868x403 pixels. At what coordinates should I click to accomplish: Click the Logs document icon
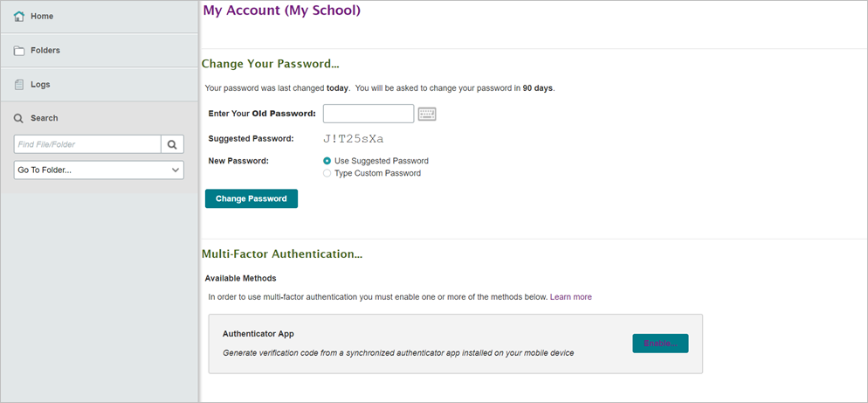19,85
